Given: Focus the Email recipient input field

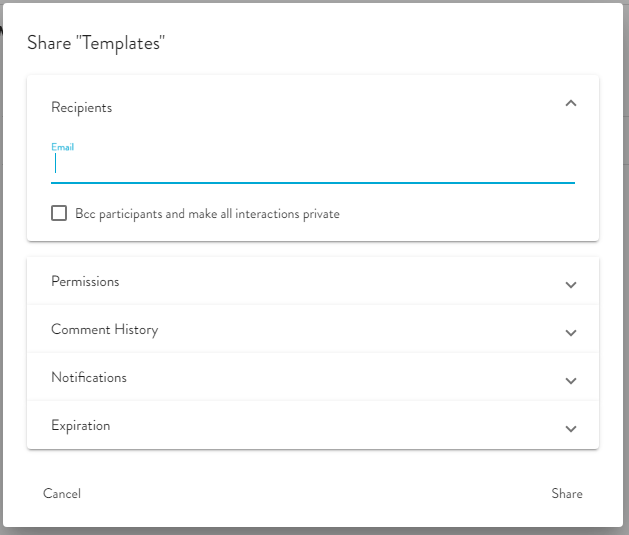Looking at the screenshot, I should point(312,166).
